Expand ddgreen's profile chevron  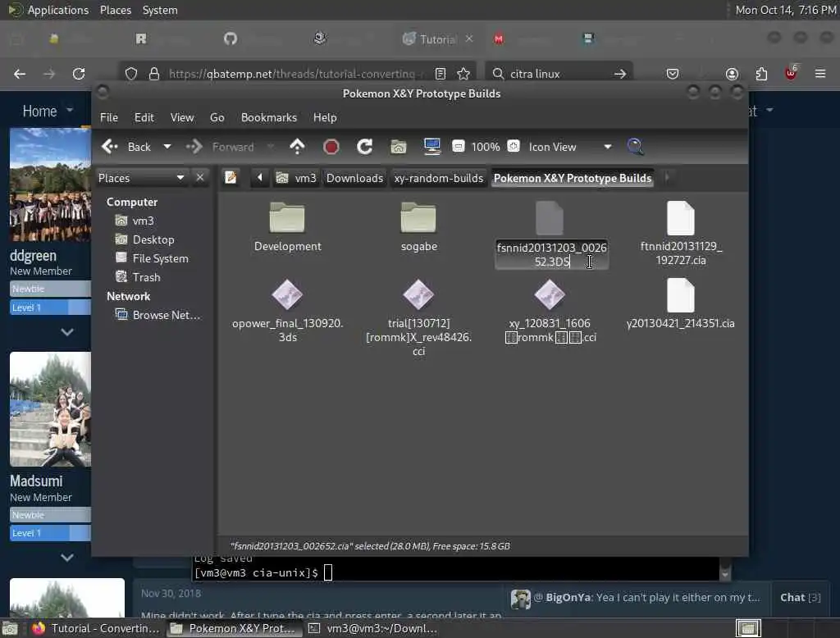[x=67, y=332]
